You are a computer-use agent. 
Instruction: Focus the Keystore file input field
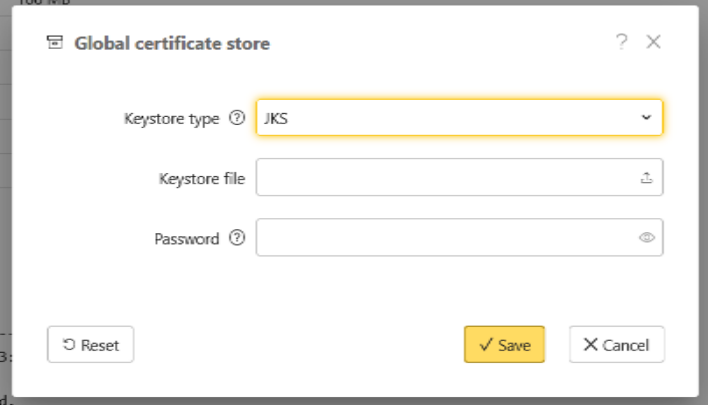445,178
